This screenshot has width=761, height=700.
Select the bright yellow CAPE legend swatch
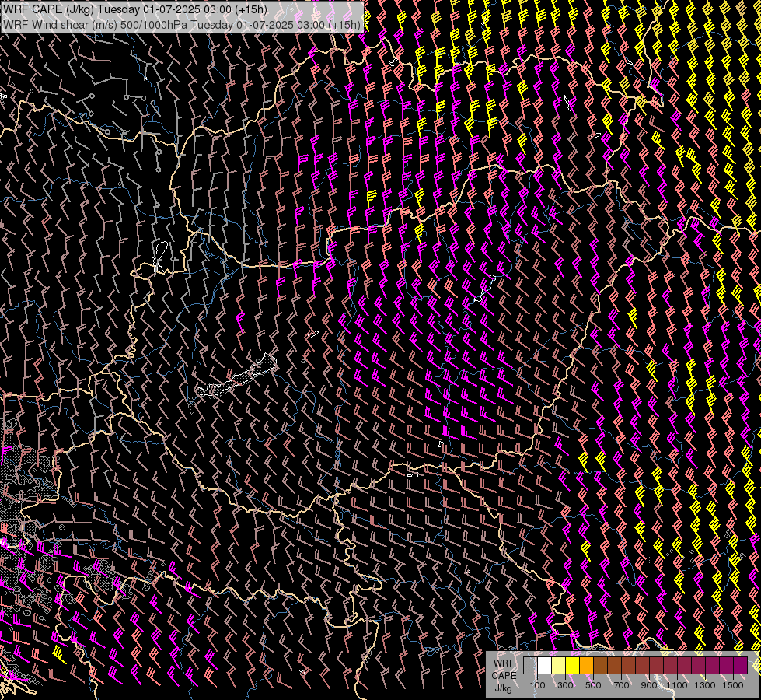[572, 666]
